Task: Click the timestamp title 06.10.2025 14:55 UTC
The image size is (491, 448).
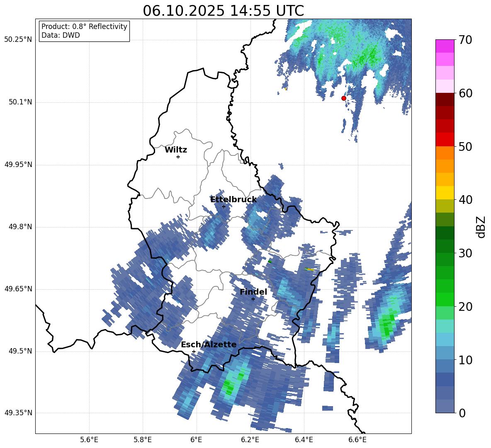Action: tap(223, 11)
